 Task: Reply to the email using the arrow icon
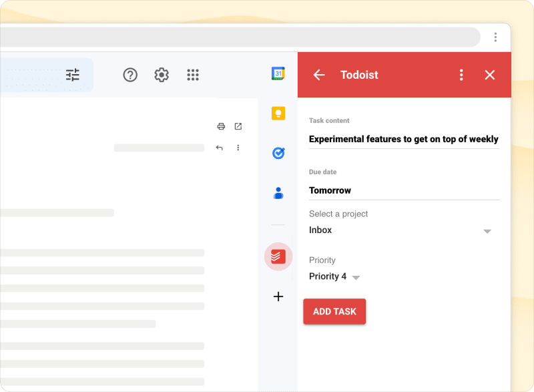220,148
